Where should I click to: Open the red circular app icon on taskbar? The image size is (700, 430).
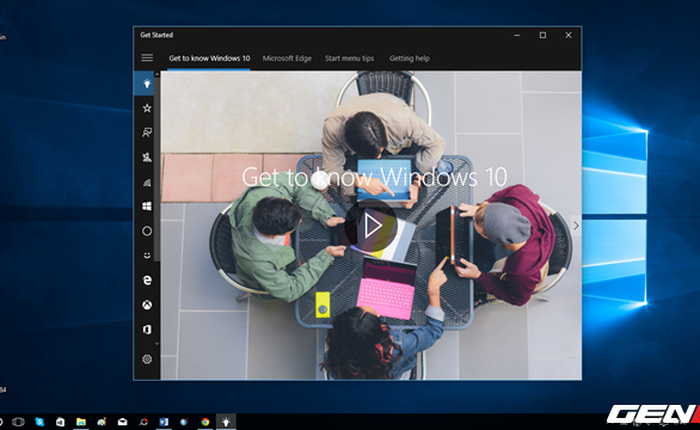[x=143, y=422]
